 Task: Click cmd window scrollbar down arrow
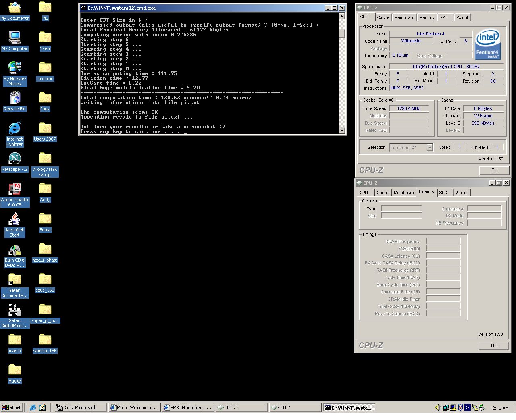342,131
